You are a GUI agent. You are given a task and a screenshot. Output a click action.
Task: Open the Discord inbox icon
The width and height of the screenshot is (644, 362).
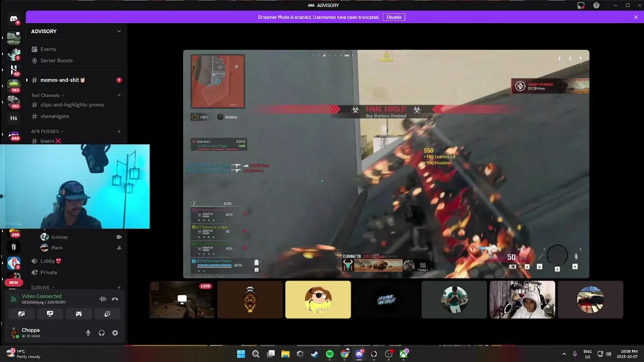581,6
